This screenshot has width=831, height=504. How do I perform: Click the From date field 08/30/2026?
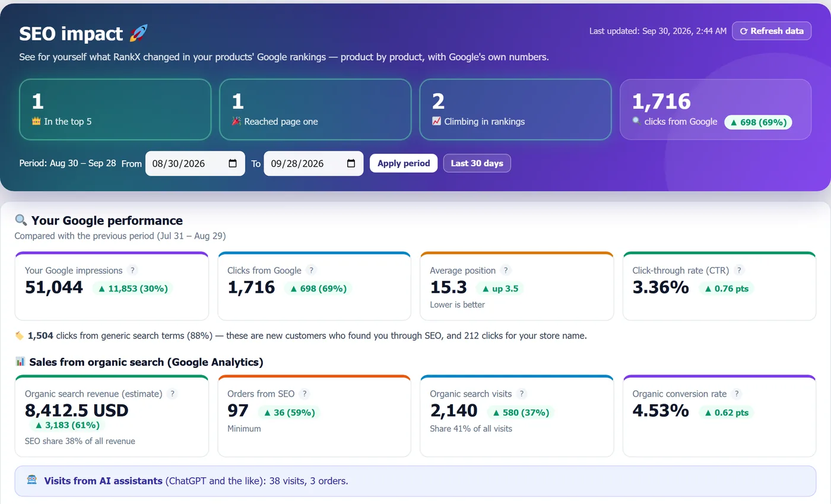tap(195, 163)
